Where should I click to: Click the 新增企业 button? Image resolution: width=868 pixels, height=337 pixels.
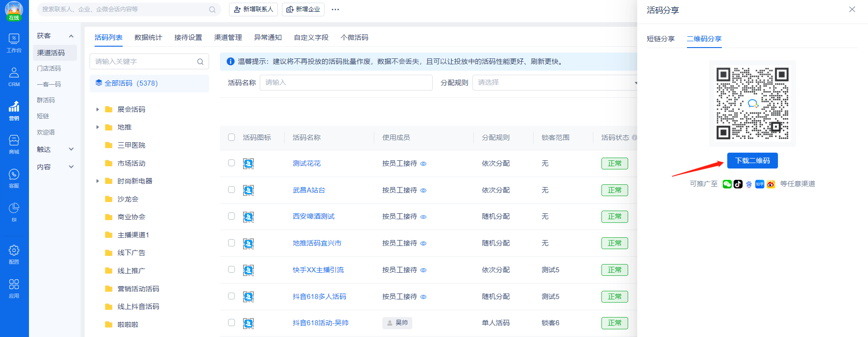pos(303,10)
